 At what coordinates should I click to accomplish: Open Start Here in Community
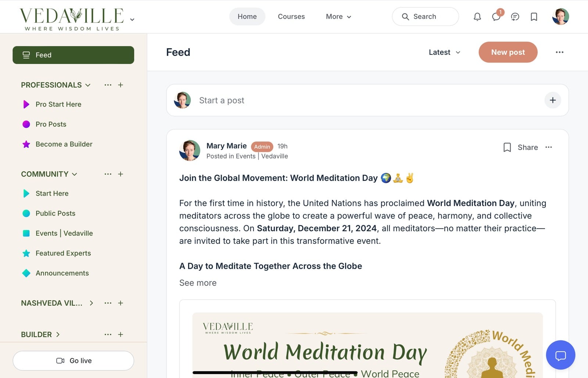point(52,193)
